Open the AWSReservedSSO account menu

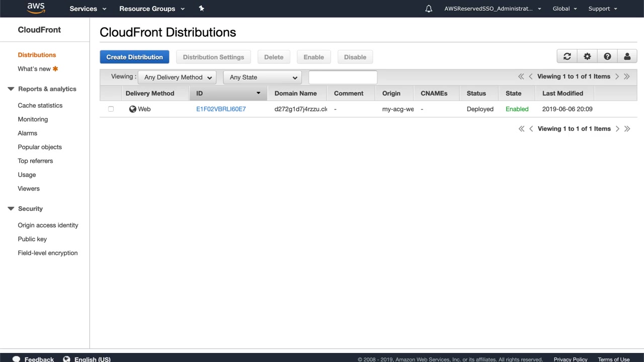(493, 9)
